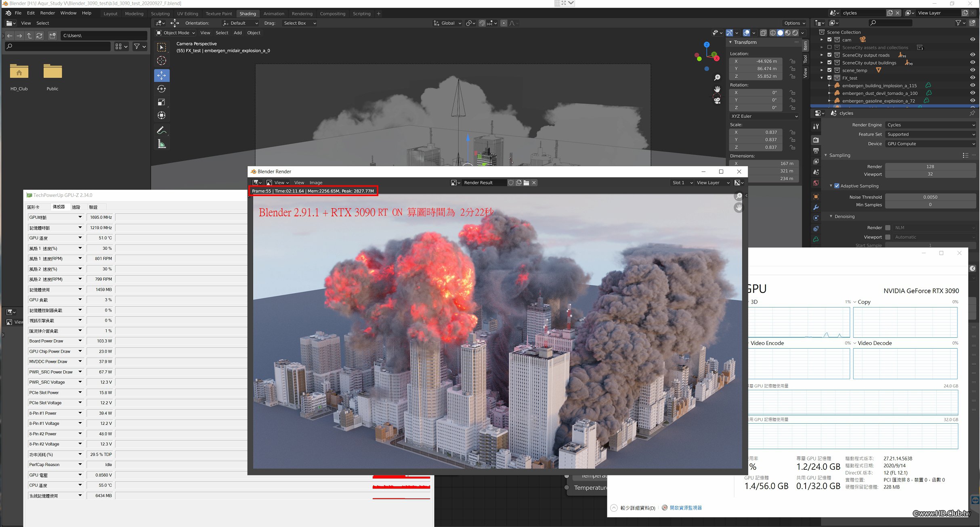The width and height of the screenshot is (980, 527).
Task: Click the Noise Threshold value slider
Action: click(x=930, y=197)
